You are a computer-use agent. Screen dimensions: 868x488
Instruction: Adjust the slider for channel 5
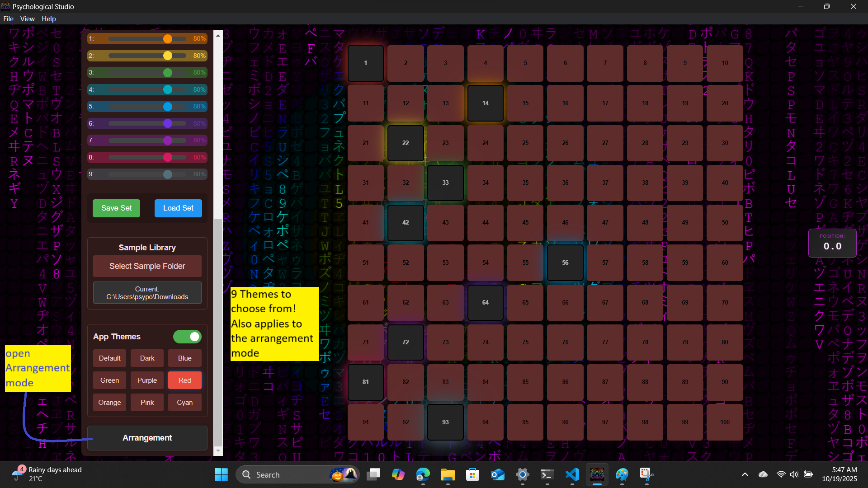coord(168,107)
